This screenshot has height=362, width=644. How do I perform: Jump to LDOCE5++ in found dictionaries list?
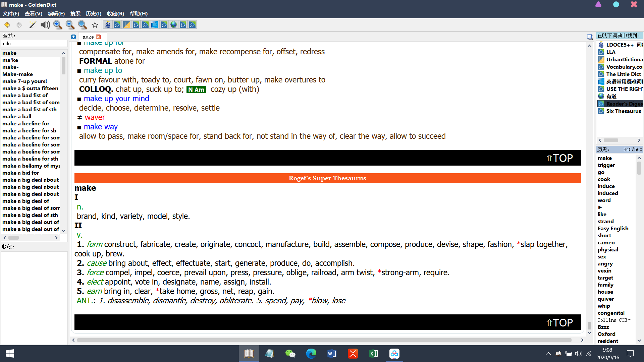point(620,45)
